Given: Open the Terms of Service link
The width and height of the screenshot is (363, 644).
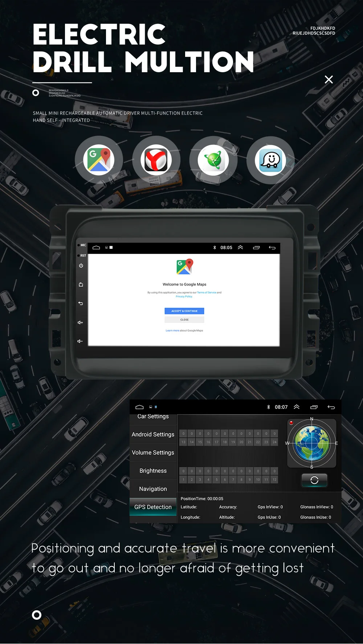Looking at the screenshot, I should (x=207, y=292).
